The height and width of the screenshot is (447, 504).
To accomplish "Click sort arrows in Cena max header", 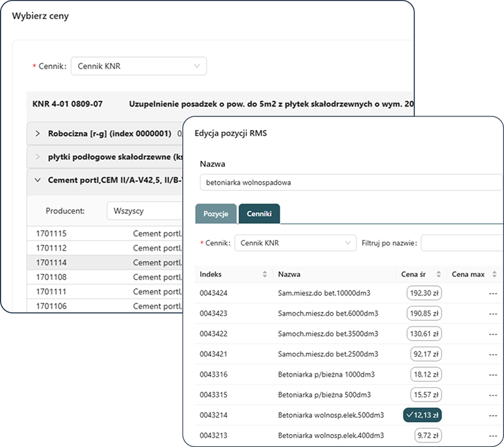I will click(496, 275).
